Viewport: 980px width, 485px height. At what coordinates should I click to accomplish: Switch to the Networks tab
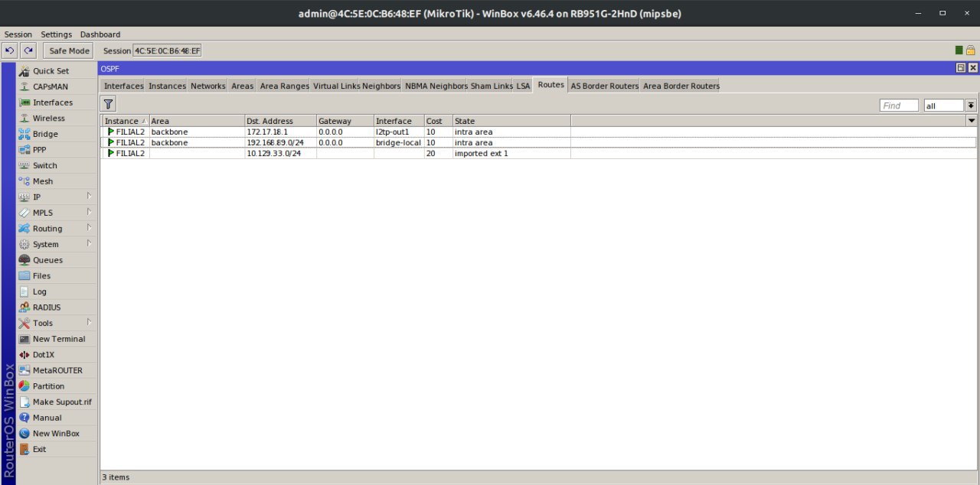(x=208, y=86)
